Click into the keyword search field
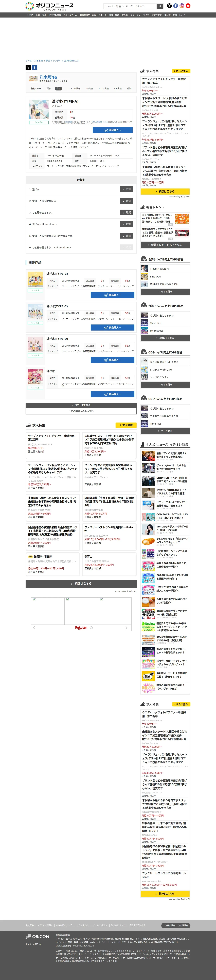The width and height of the screenshot is (216, 980). pos(140,6)
